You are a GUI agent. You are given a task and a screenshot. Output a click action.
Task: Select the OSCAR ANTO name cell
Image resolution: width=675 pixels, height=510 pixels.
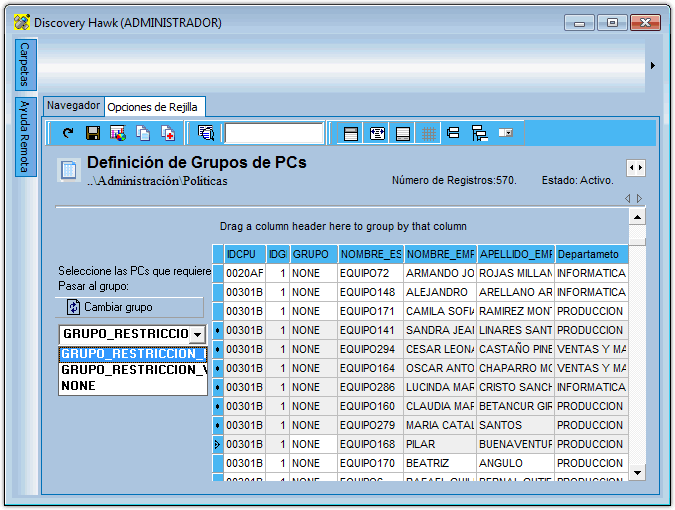(440, 368)
